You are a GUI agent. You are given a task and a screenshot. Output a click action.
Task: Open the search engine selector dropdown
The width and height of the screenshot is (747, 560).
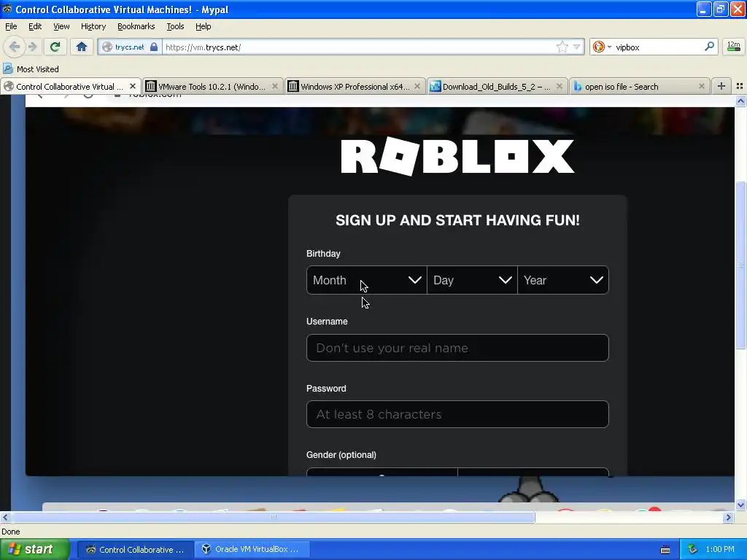(602, 47)
